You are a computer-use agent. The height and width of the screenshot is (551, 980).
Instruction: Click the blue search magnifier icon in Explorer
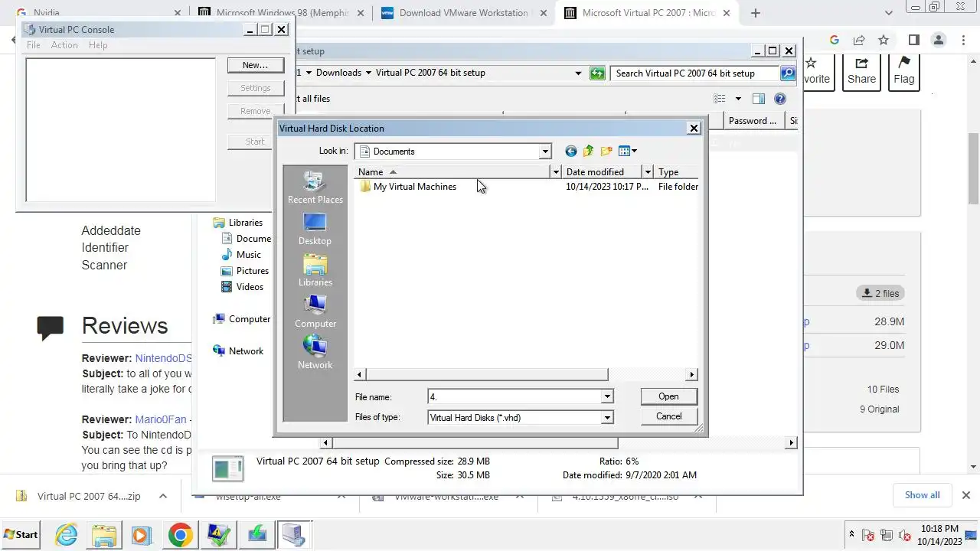click(x=788, y=73)
